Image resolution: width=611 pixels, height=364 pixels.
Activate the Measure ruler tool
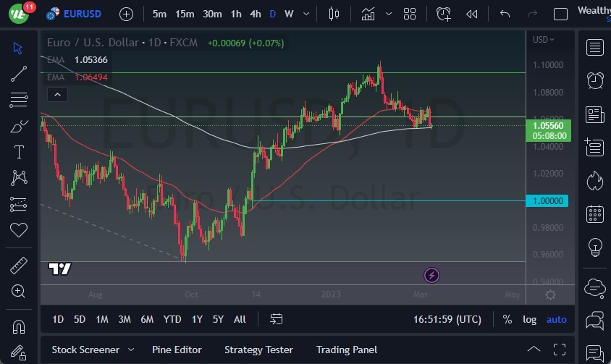[x=19, y=266]
